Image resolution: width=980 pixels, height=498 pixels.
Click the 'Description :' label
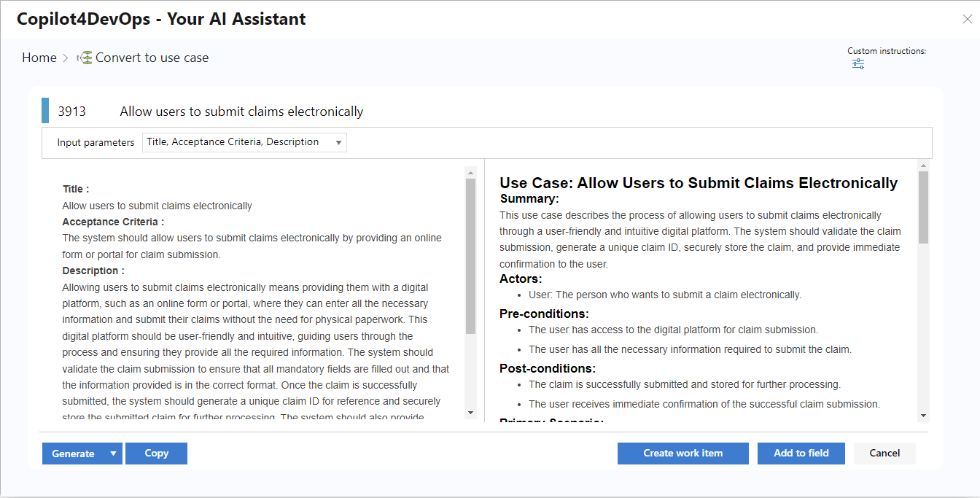pos(92,271)
